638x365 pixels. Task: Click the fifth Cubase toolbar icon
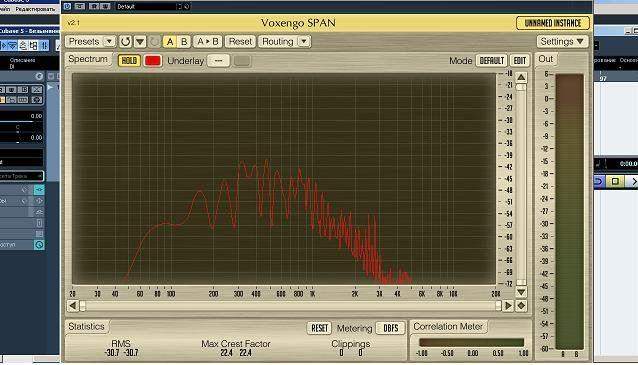pos(44,45)
